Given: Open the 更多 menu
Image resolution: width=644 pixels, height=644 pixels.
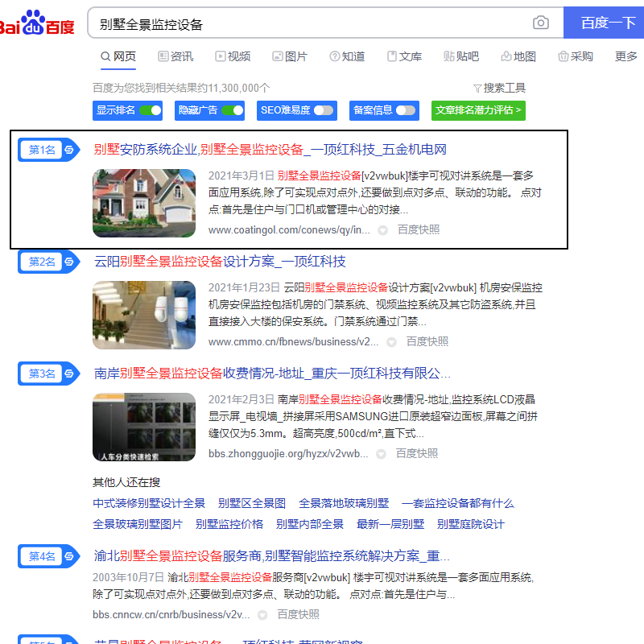Looking at the screenshot, I should pos(626,56).
